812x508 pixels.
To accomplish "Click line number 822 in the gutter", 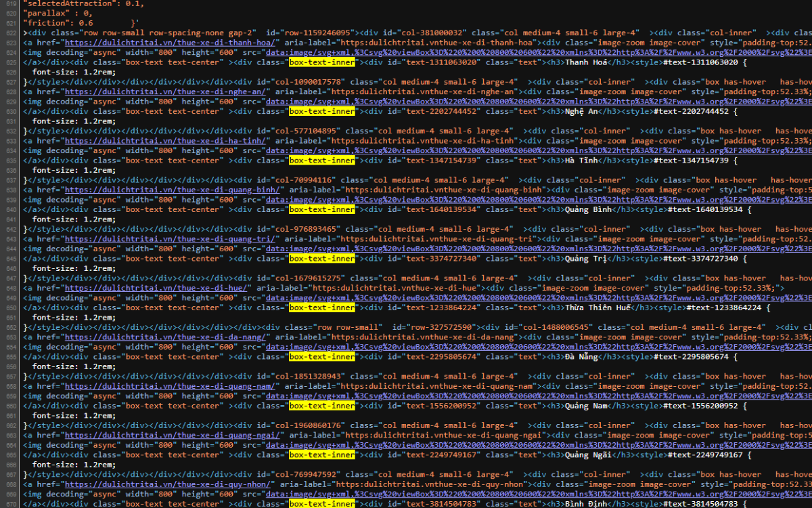I will tap(12, 33).
